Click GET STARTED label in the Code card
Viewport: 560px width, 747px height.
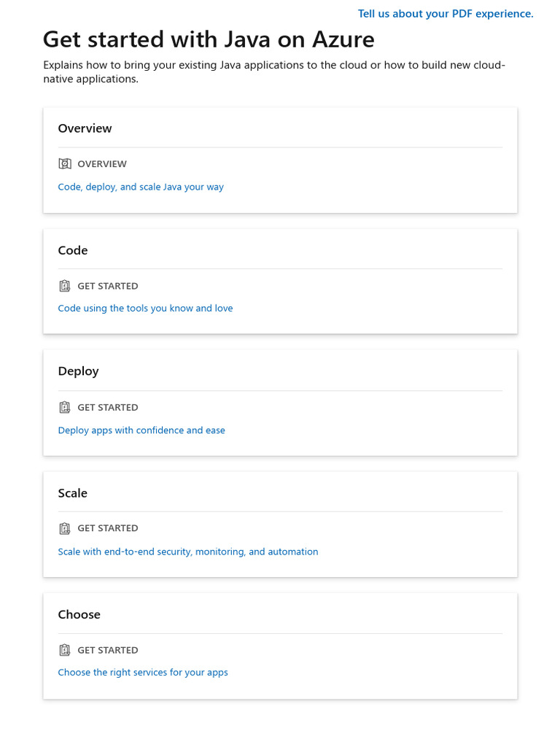pyautogui.click(x=108, y=286)
